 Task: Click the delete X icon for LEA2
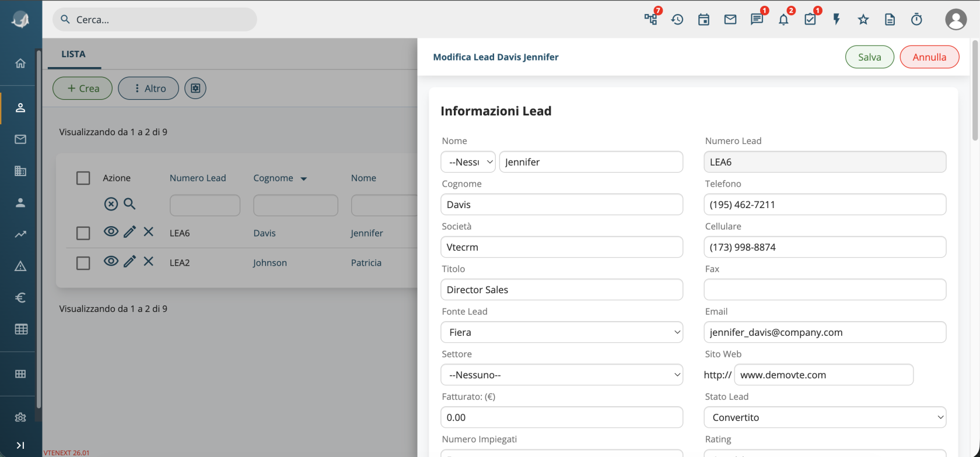tap(149, 261)
